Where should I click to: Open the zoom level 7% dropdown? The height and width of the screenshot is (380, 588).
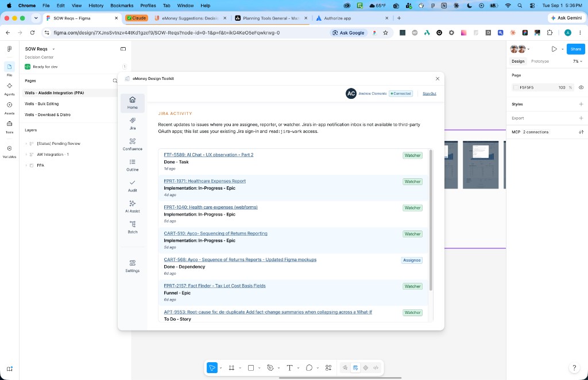click(x=578, y=61)
